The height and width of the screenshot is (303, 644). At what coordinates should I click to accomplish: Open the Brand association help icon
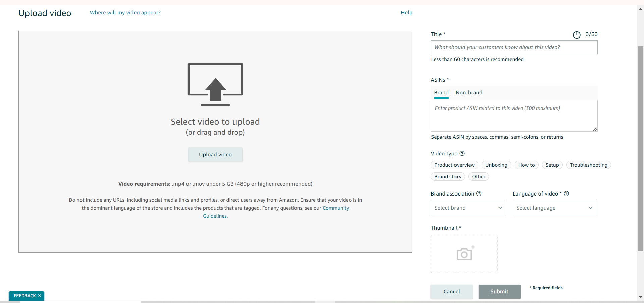479,194
